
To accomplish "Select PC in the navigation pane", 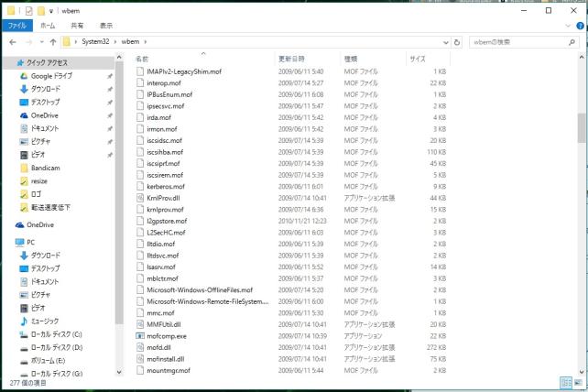I will click(31, 242).
